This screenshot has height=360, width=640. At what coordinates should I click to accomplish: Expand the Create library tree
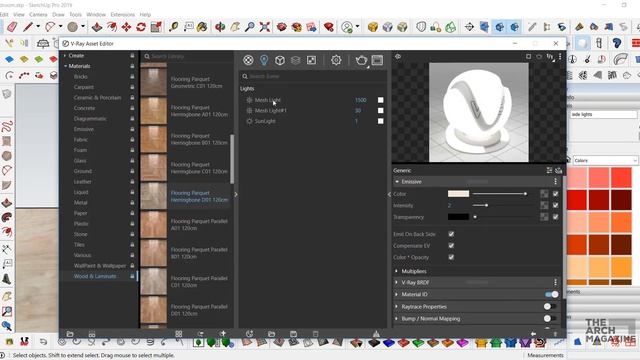[65, 56]
